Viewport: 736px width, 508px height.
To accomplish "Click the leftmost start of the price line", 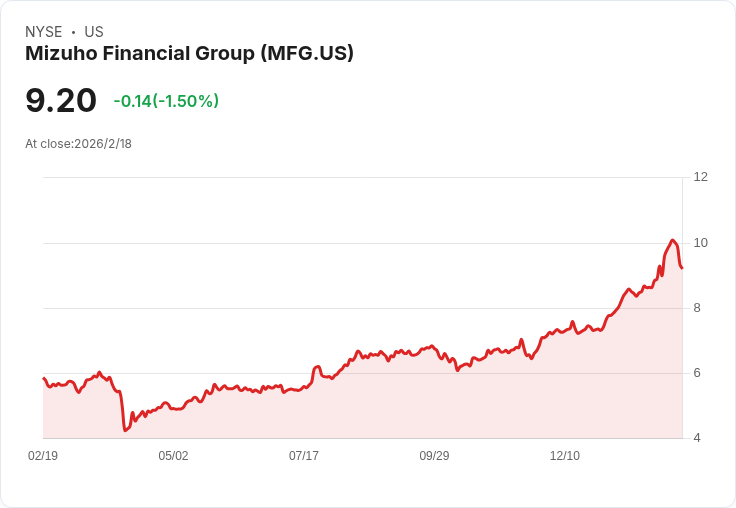I will [43, 378].
